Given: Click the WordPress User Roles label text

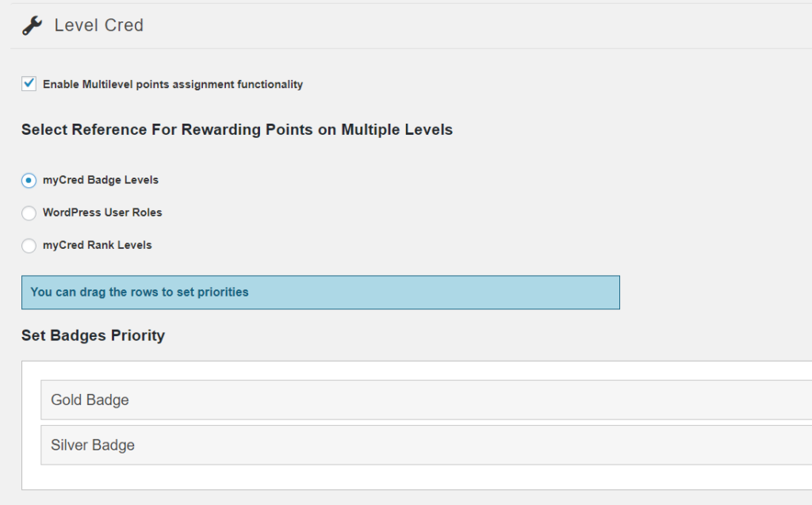Looking at the screenshot, I should click(x=102, y=212).
